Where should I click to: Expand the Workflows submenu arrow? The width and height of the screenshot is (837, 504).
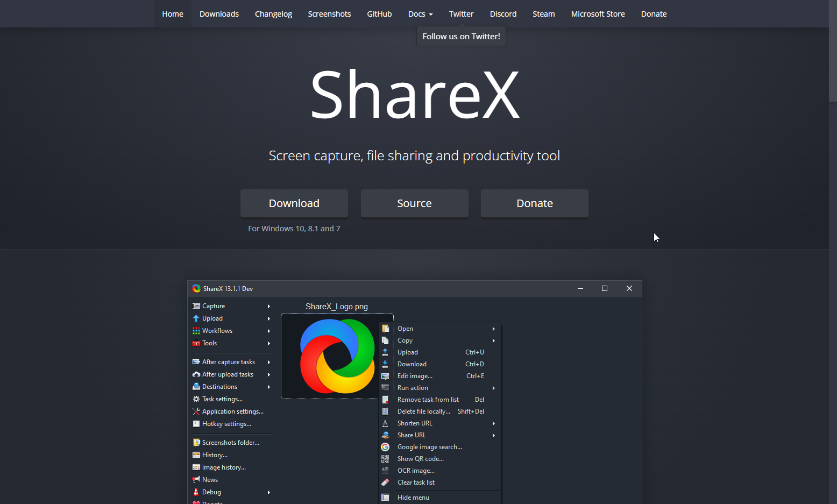[268, 331]
